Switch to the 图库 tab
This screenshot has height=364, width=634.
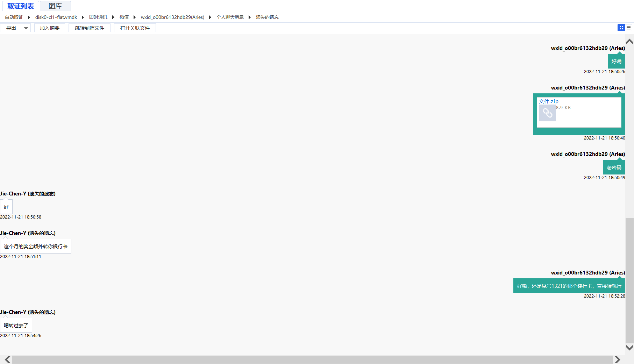[x=55, y=6]
